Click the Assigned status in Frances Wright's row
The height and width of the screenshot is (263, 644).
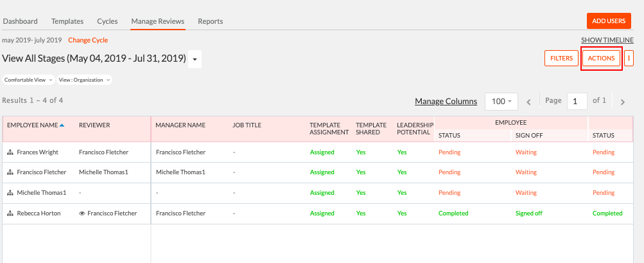(x=322, y=152)
